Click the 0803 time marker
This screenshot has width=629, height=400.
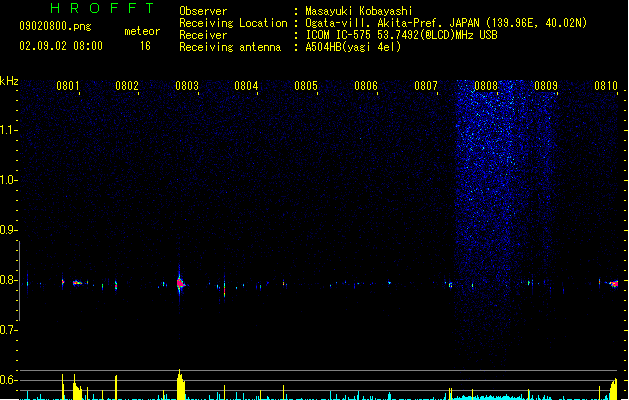point(187,86)
